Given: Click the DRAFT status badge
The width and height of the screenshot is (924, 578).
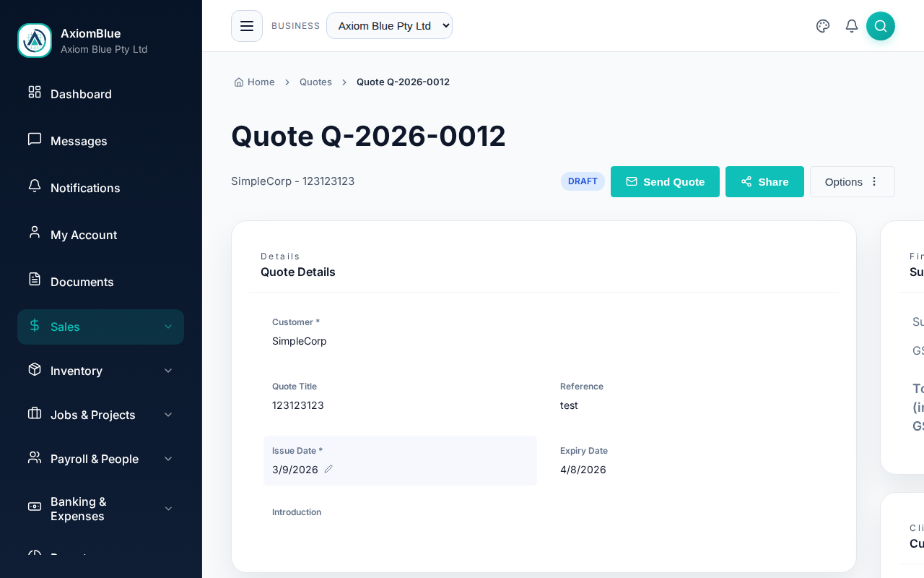Looking at the screenshot, I should 583,181.
